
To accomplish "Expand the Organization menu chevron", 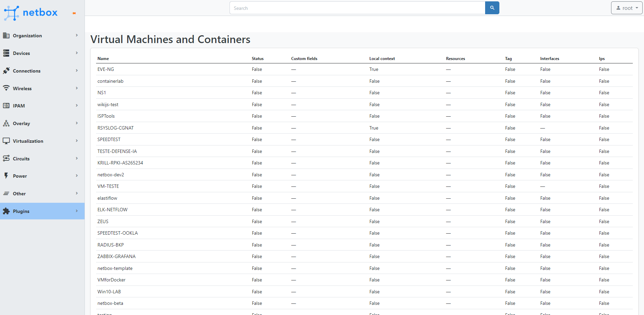I will [77, 35].
